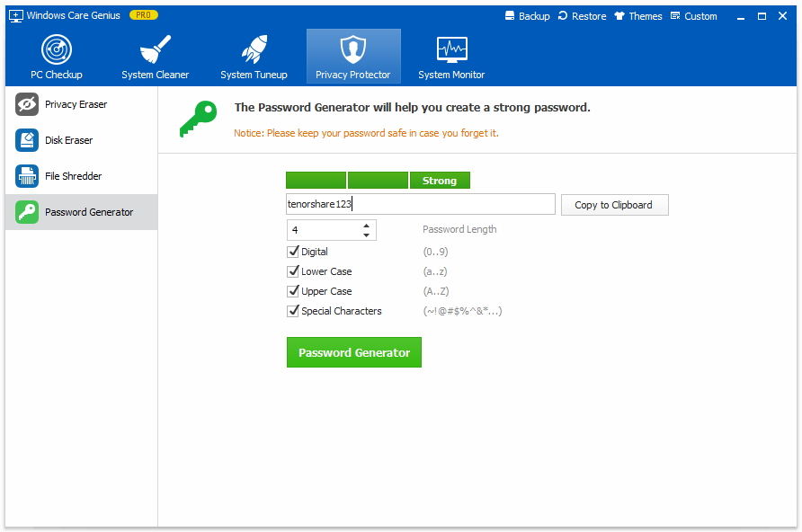Click the Privacy Eraser eye icon
Screen dimensions: 802x532
pyautogui.click(x=27, y=104)
